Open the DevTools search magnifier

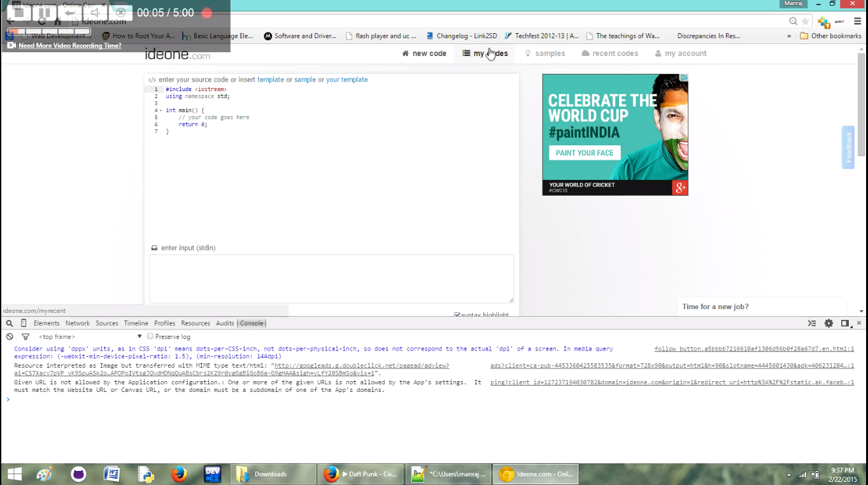click(10, 324)
